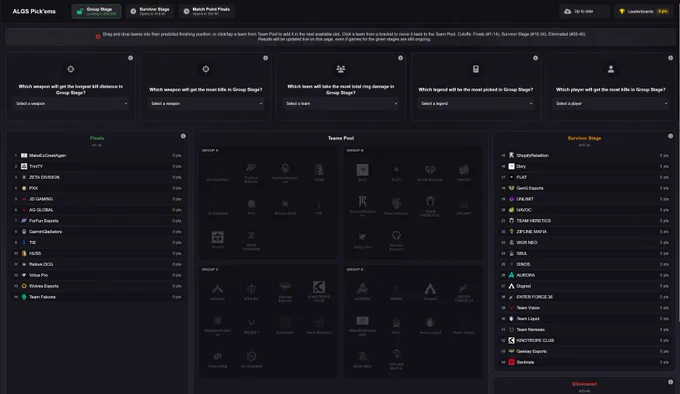Click Virtus Pro in Finals list
This screenshot has height=394, width=680.
click(x=98, y=275)
